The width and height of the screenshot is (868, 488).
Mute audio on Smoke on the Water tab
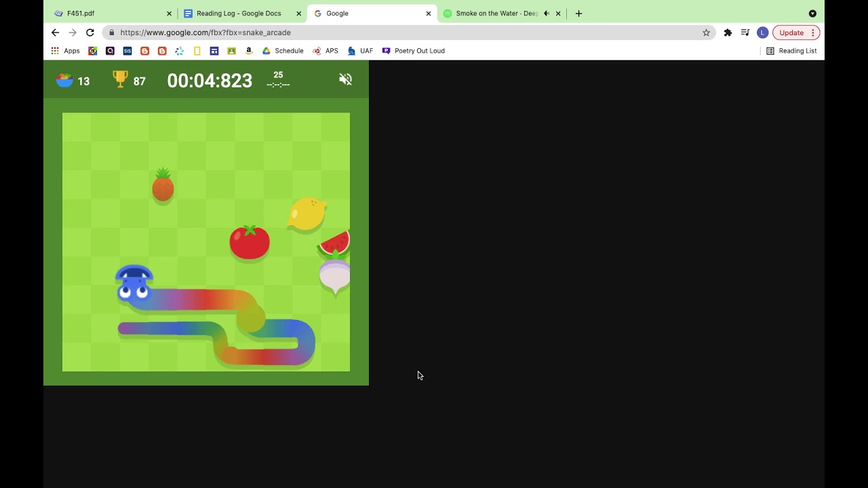coord(547,14)
